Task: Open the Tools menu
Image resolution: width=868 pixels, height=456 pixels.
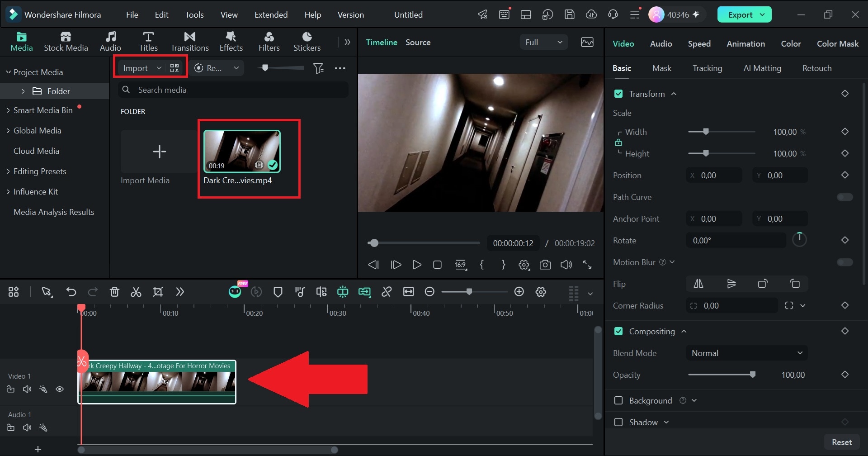Action: tap(194, 15)
